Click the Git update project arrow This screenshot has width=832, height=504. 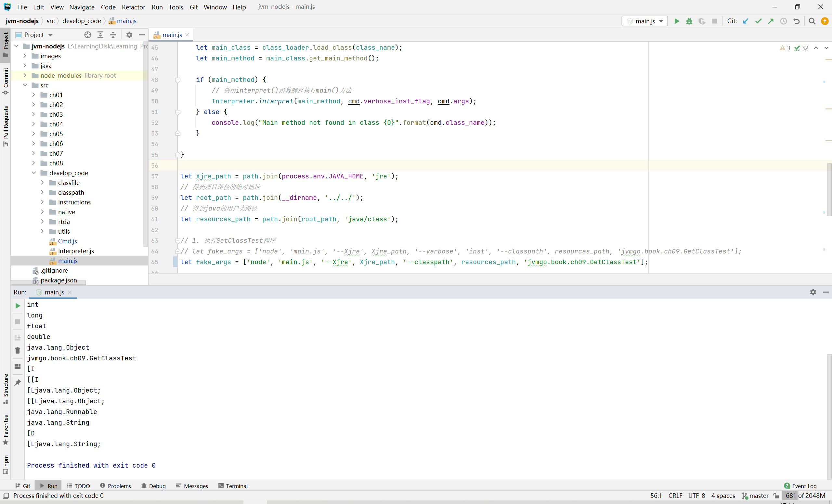[746, 21]
